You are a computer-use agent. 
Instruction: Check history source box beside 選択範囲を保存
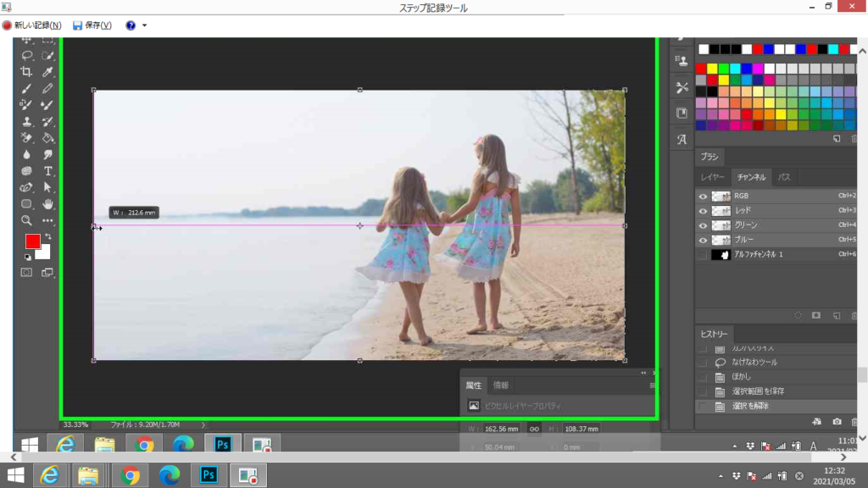pos(703,391)
